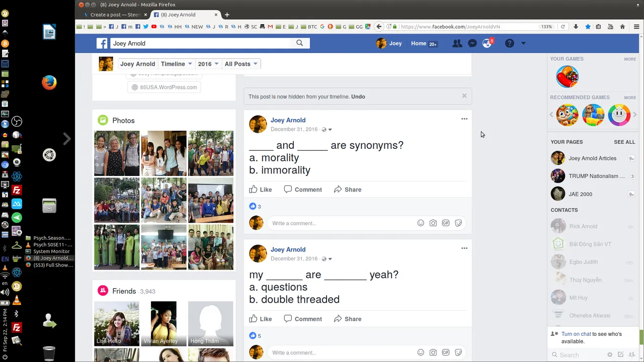The width and height of the screenshot is (644, 362).
Task: Bookmark page with the star icon
Action: [x=588, y=27]
